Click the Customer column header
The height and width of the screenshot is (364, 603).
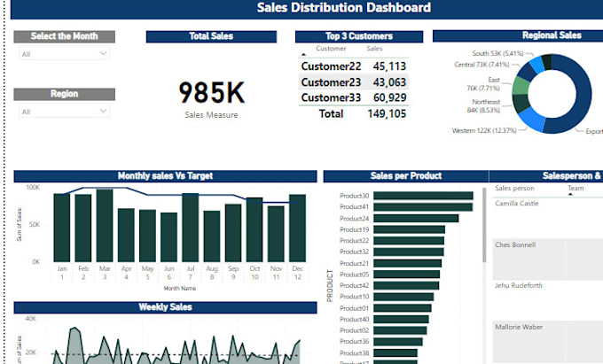(x=331, y=49)
